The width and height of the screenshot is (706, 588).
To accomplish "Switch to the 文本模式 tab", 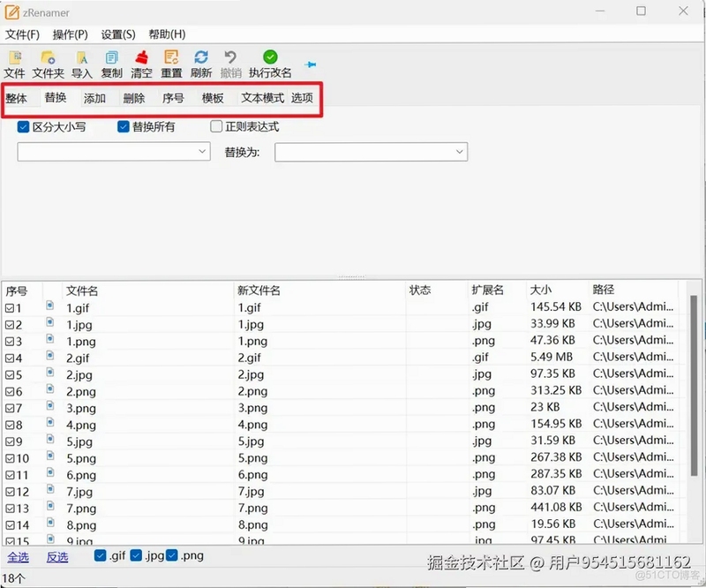I will pos(262,98).
